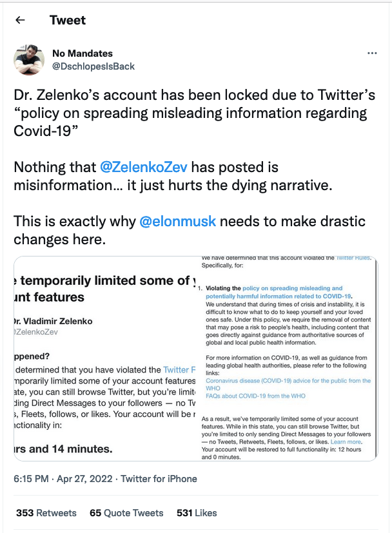Screen dimensions: 392x533
Task: Go back using the left arrow
Action: point(20,20)
